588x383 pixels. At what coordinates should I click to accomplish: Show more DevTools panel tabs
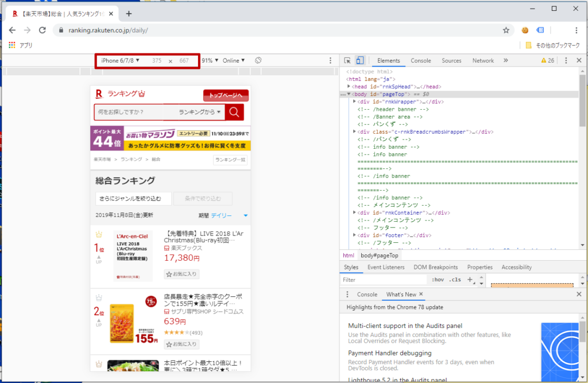(x=505, y=60)
